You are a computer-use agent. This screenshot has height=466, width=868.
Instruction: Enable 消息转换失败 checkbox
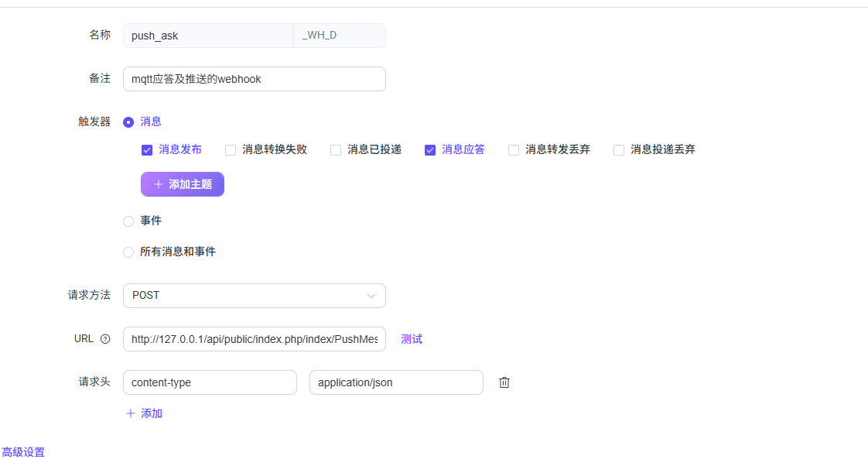click(x=231, y=150)
